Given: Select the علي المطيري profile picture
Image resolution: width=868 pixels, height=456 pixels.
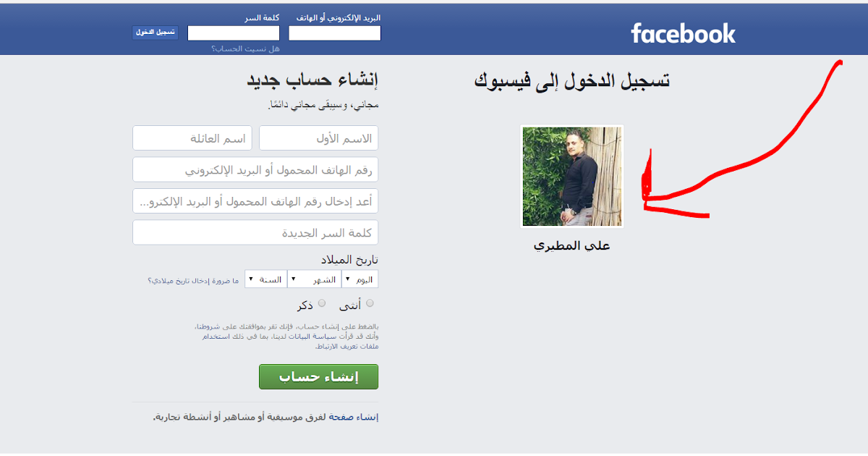Looking at the screenshot, I should tap(571, 177).
